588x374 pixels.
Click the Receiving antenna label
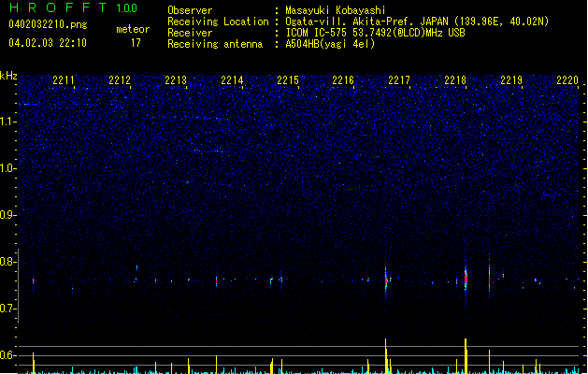[x=215, y=44]
